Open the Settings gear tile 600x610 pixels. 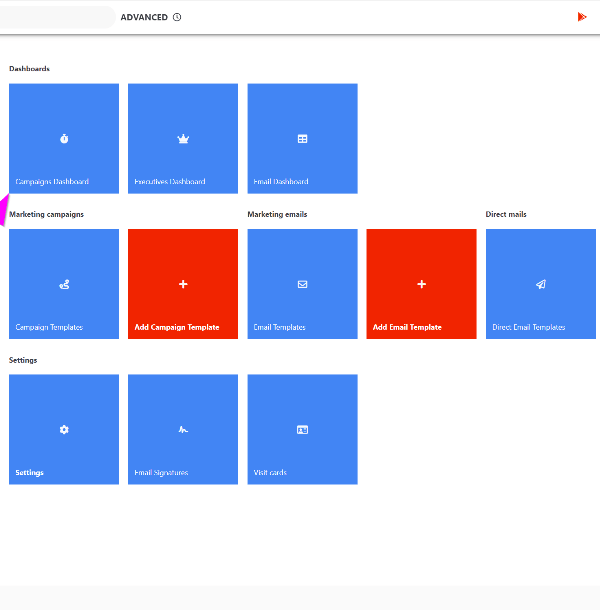pyautogui.click(x=64, y=429)
